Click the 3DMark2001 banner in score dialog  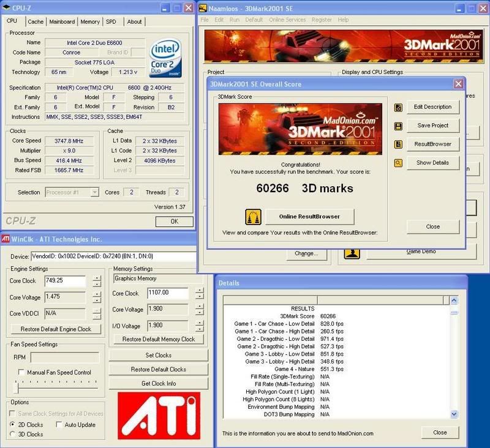tap(300, 129)
